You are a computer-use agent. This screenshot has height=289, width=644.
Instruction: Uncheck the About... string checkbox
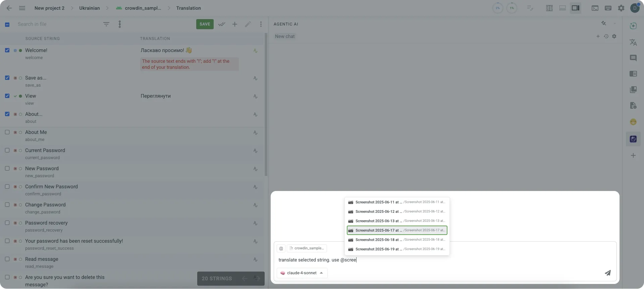coord(7,114)
